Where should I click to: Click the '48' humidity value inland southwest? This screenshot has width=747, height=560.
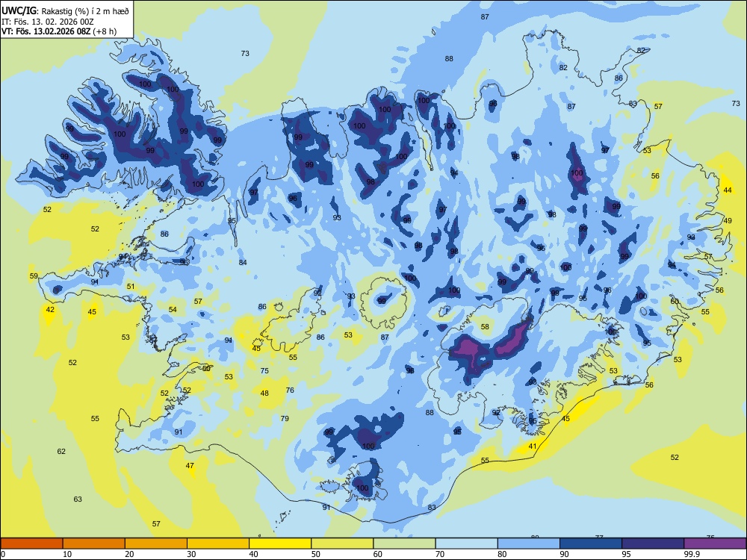click(x=264, y=393)
